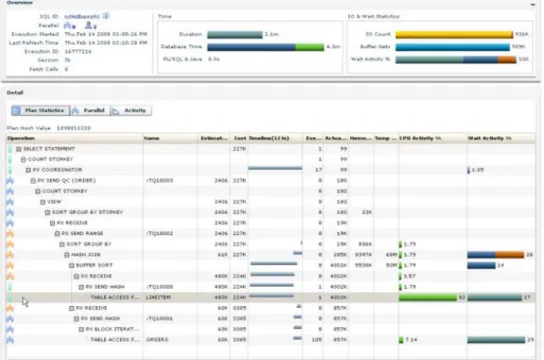Switch to the Parallel tab

pos(90,110)
